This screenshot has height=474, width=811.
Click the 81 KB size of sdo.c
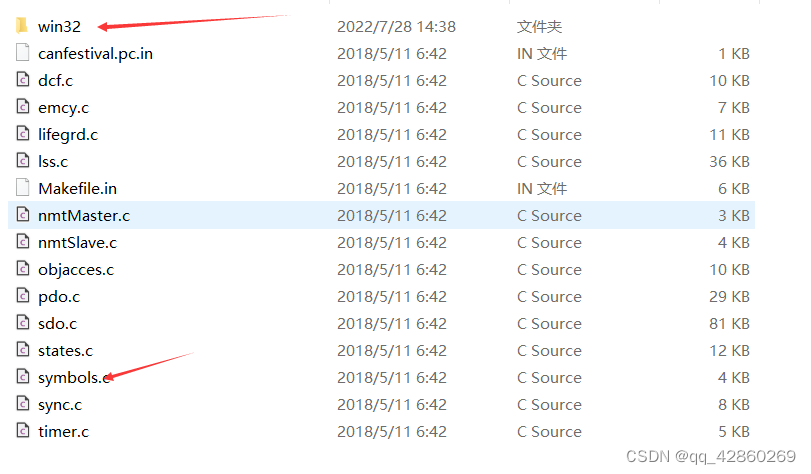pyautogui.click(x=729, y=323)
